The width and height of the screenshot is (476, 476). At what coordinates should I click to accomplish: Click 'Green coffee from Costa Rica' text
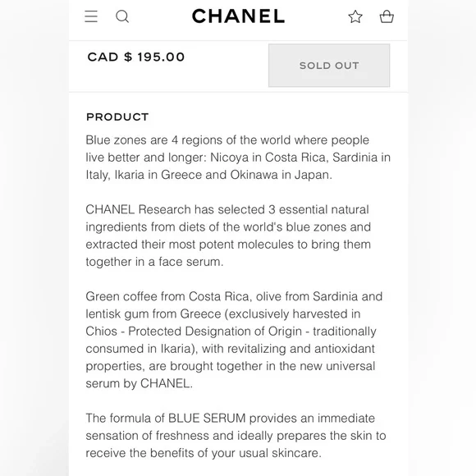pos(168,296)
